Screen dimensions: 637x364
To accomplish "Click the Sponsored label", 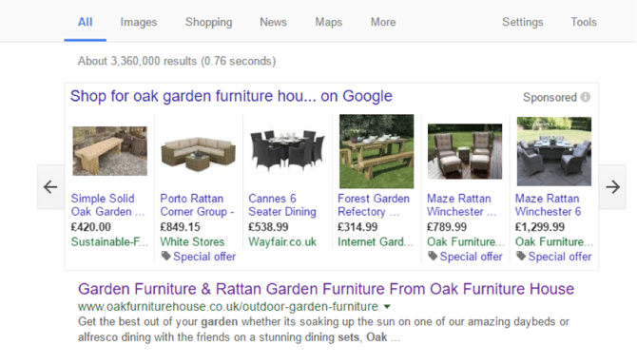I will tap(550, 98).
